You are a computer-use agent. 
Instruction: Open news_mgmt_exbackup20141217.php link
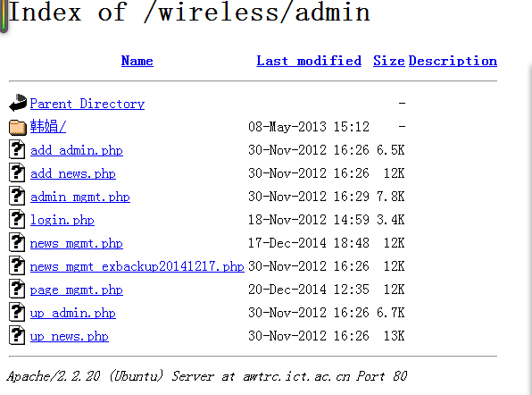[137, 266]
